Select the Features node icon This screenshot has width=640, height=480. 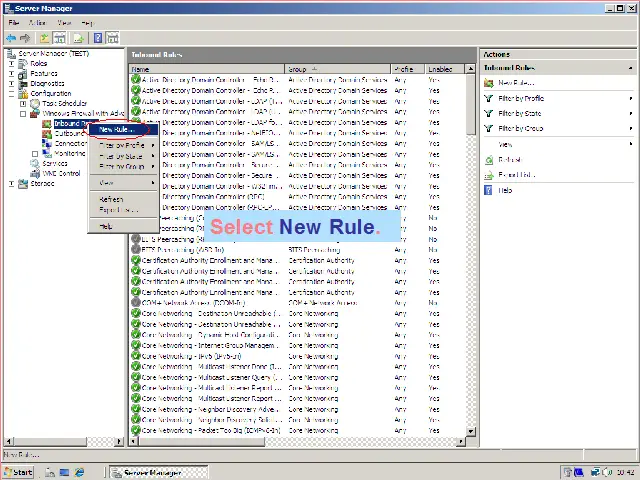point(23,74)
